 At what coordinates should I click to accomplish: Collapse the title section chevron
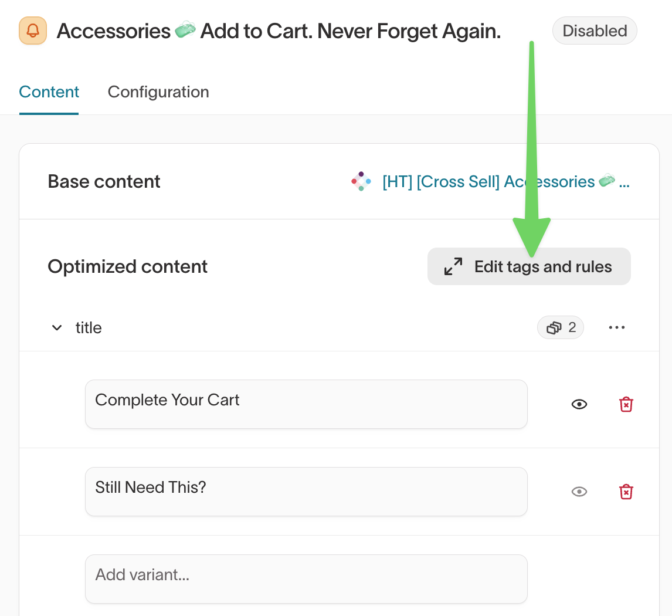pyautogui.click(x=56, y=327)
